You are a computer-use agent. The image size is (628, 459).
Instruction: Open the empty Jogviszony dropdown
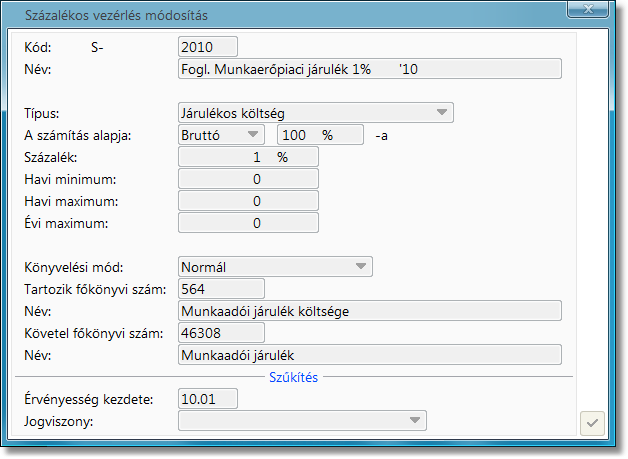(x=302, y=421)
